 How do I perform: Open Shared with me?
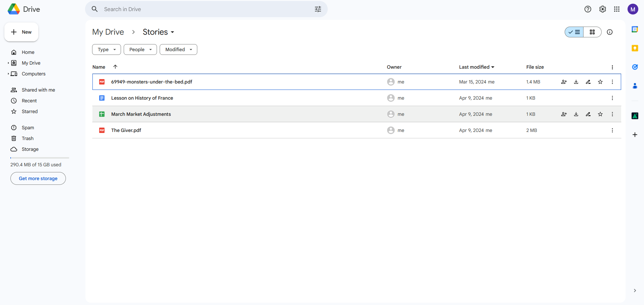pos(39,90)
